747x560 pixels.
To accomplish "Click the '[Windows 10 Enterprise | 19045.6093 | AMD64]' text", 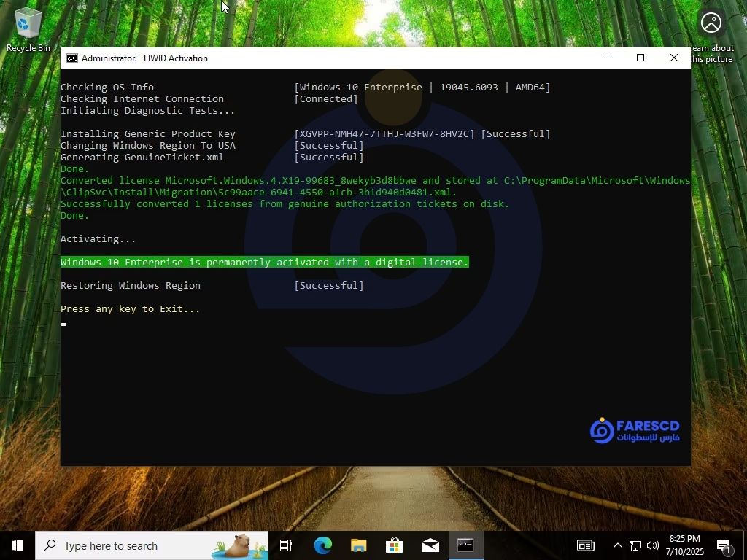I will 422,87.
